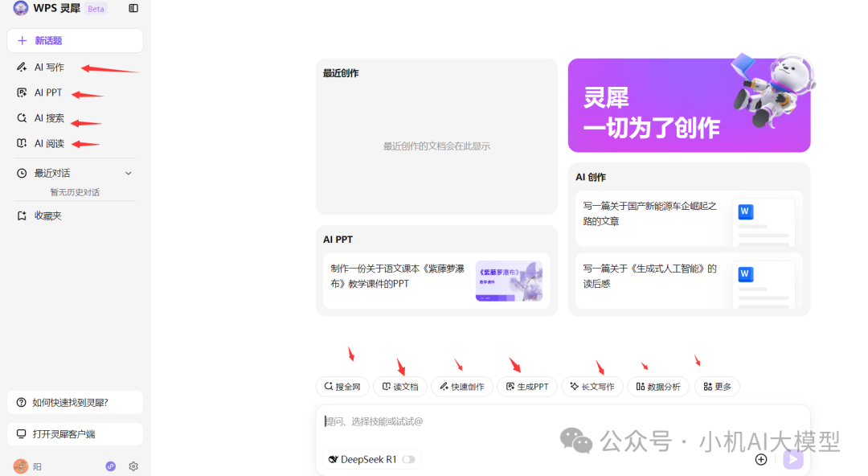Viewport: 868px width, 476px height.
Task: Click the W document icon on 读后感 card
Action: (x=745, y=273)
